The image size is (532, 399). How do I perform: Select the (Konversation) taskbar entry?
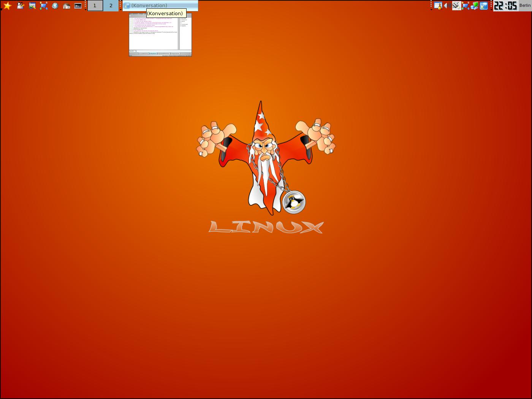[160, 5]
